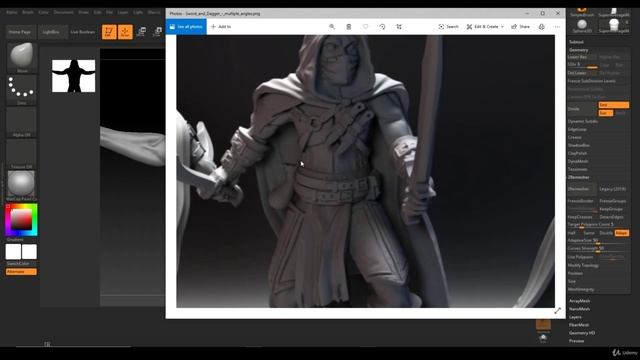Screen dimensions: 640x360
Task: Open the Color menu
Action: (x=43, y=12)
